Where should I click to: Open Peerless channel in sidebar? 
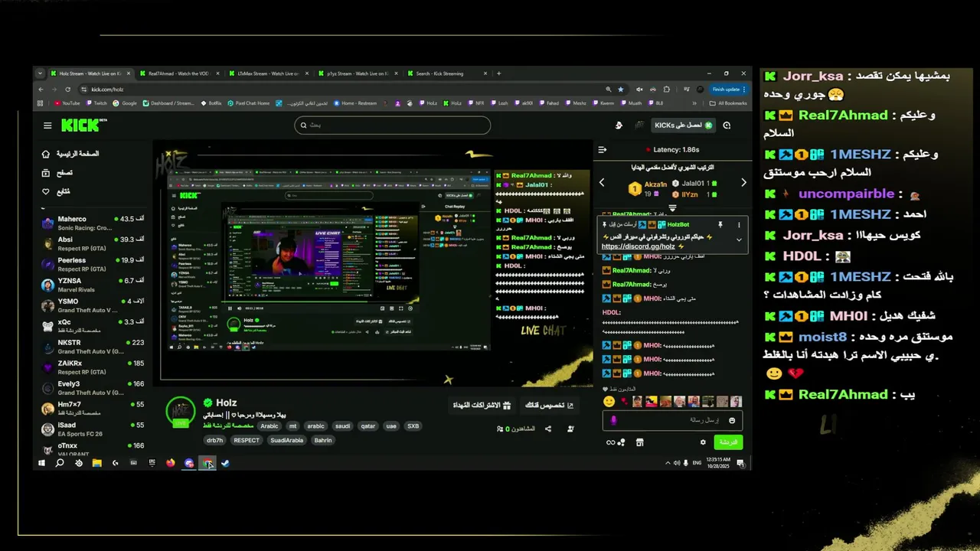coord(91,265)
